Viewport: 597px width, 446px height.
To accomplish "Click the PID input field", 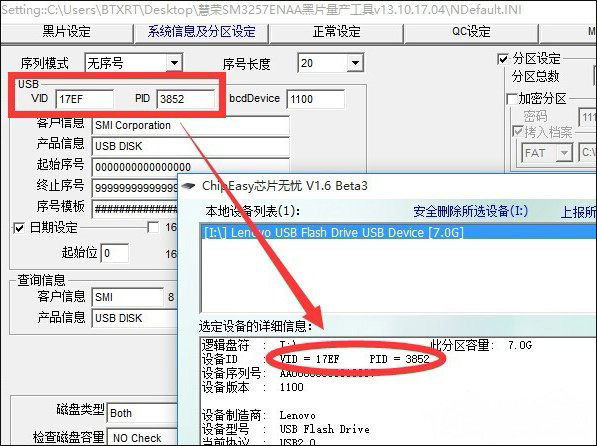I will [x=186, y=99].
